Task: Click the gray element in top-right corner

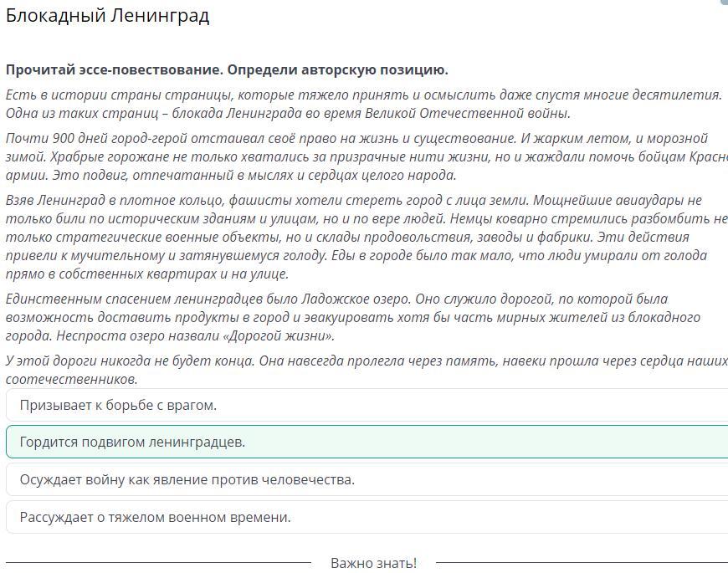Action: 724,3
